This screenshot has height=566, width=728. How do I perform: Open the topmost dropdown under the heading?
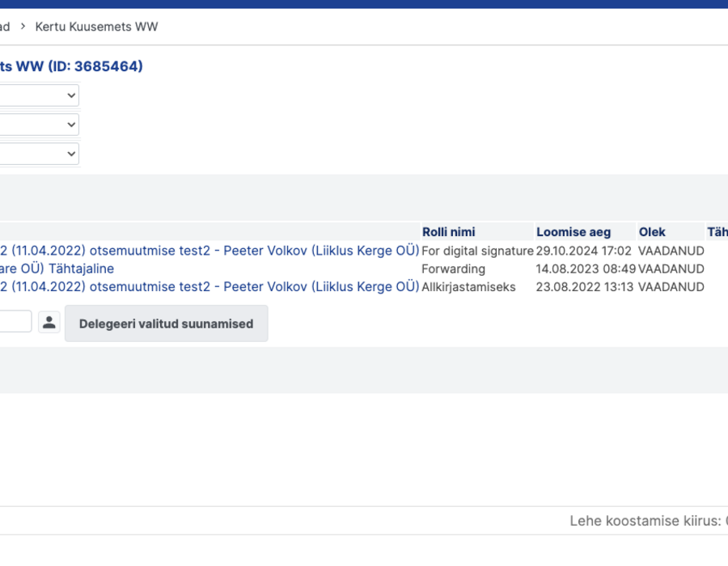pos(39,95)
